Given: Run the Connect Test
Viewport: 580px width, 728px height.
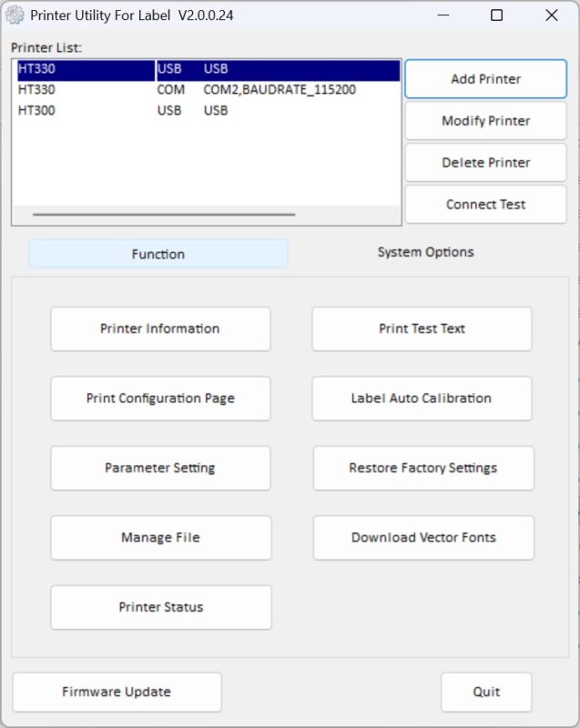Looking at the screenshot, I should point(485,205).
